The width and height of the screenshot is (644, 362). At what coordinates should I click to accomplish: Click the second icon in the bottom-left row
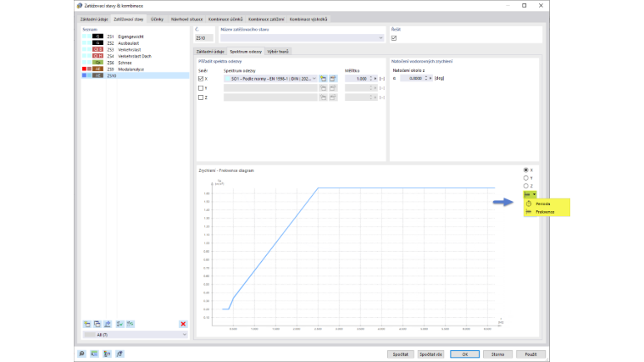coord(94,354)
